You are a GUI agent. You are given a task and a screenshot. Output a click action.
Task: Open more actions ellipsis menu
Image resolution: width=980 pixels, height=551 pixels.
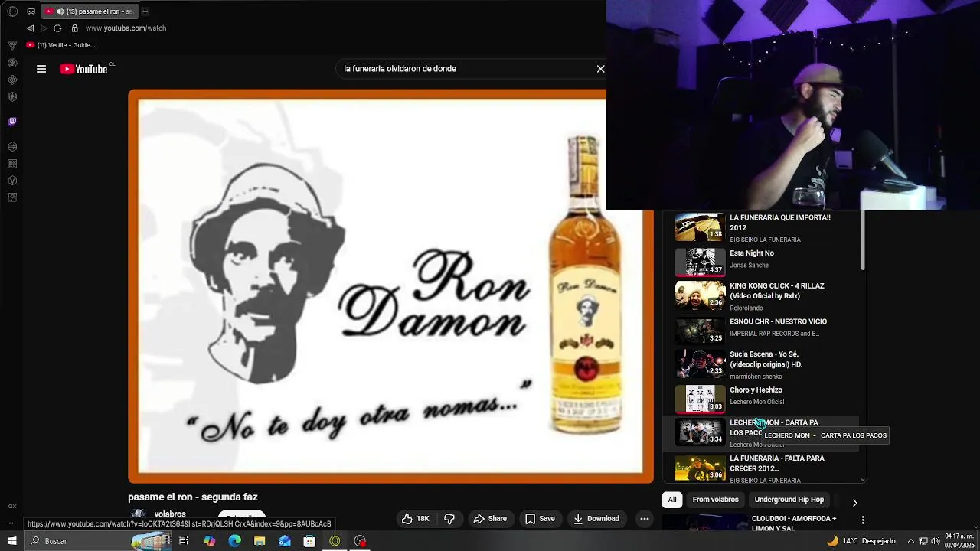[x=645, y=519]
